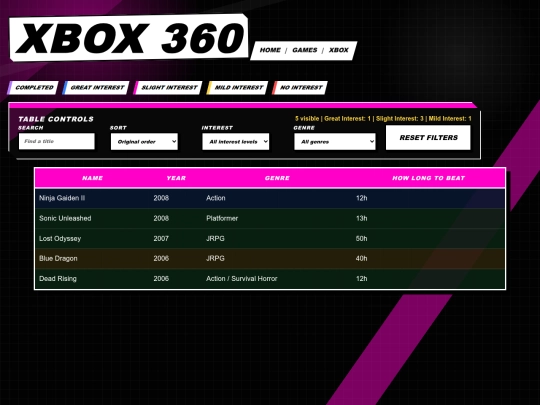Image resolution: width=540 pixels, height=405 pixels.
Task: Click the visible count summary text
Action: 383,118
